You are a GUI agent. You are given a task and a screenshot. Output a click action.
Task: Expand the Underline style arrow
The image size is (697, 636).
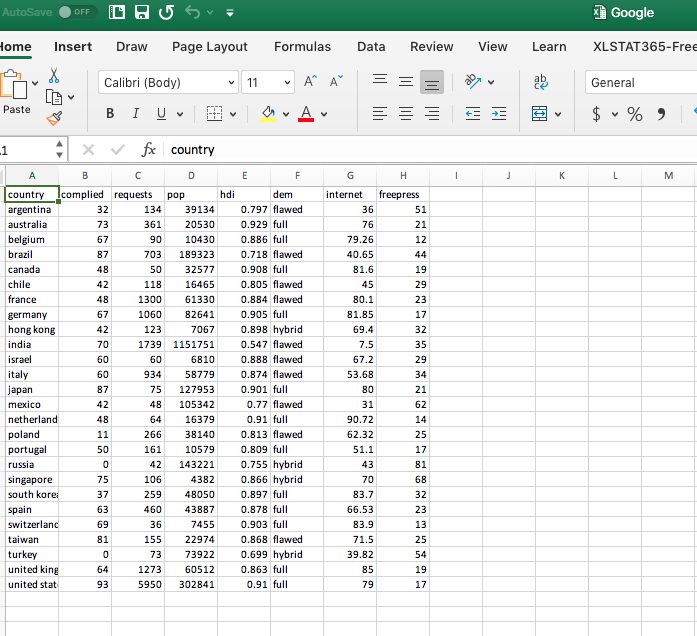(x=180, y=115)
